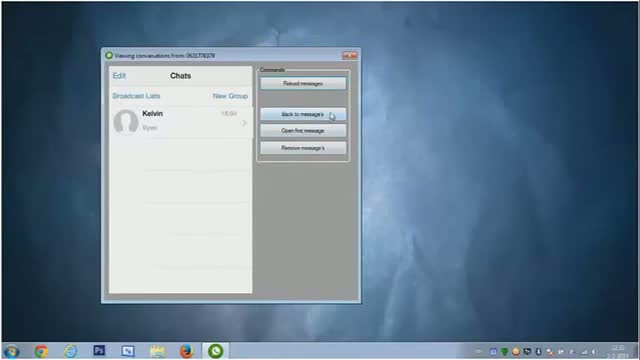
Task: Click Kelvin's profile avatar
Action: [x=125, y=122]
